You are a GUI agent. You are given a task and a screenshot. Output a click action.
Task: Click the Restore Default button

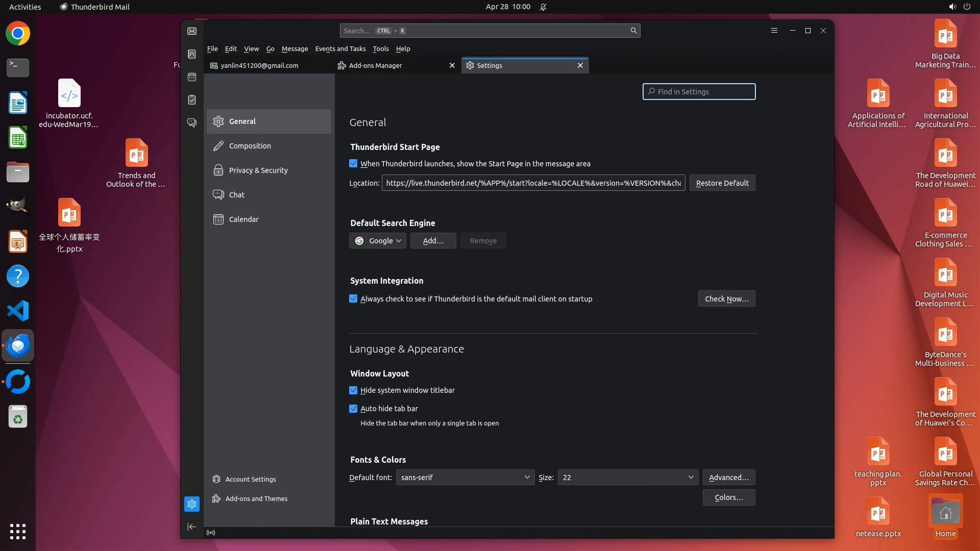pos(722,183)
